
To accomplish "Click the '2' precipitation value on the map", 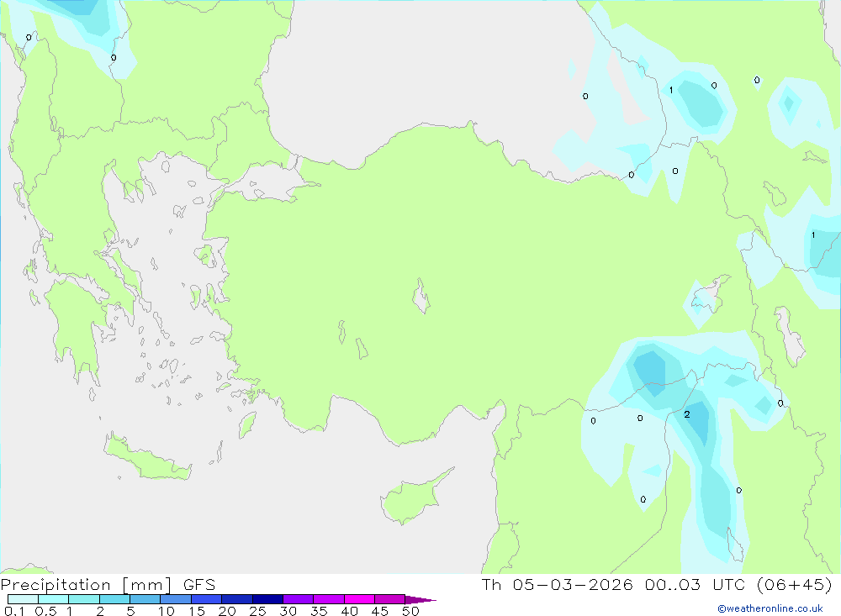I will 686,414.
